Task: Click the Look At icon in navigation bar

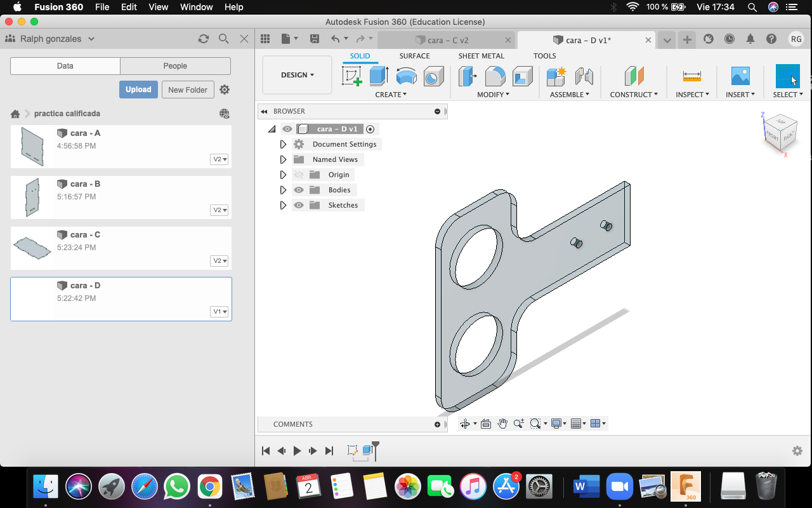Action: tap(486, 424)
